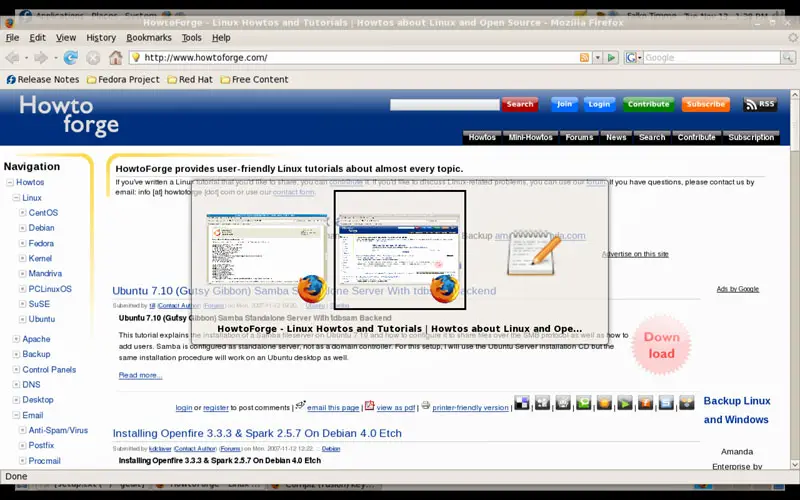Viewport: 800px width, 500px height.
Task: Switch to the Mini-Howtos site tab
Action: [x=531, y=137]
